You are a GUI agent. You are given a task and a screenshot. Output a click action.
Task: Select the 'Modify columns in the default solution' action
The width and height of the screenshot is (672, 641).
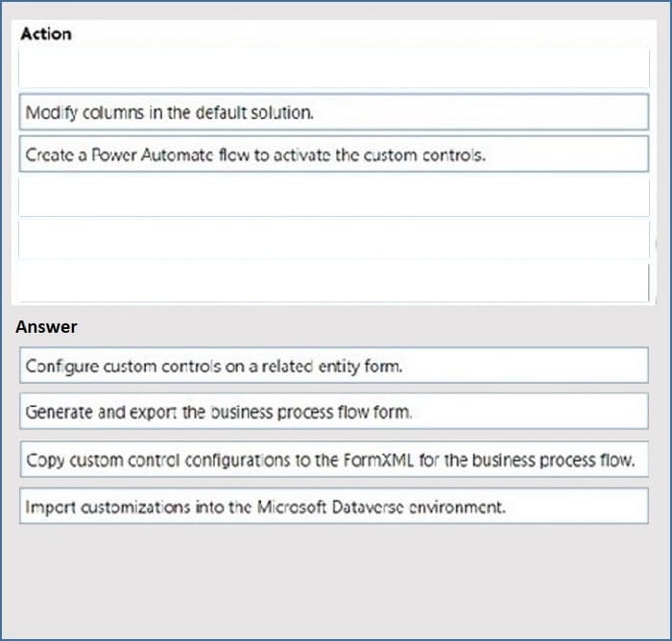pos(333,112)
